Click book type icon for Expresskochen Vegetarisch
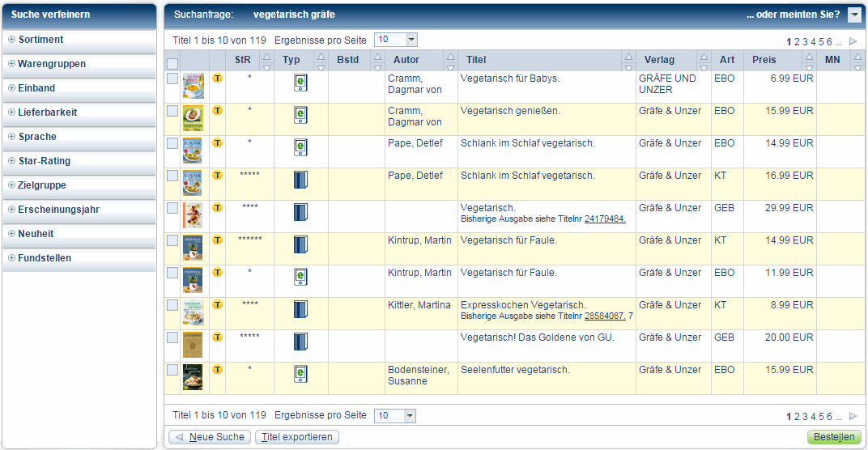 point(300,309)
